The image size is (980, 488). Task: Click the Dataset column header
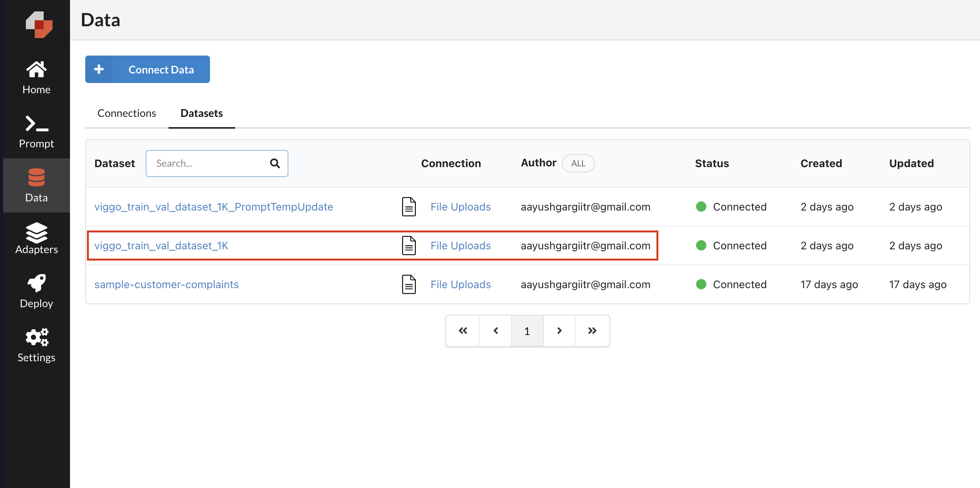[115, 163]
